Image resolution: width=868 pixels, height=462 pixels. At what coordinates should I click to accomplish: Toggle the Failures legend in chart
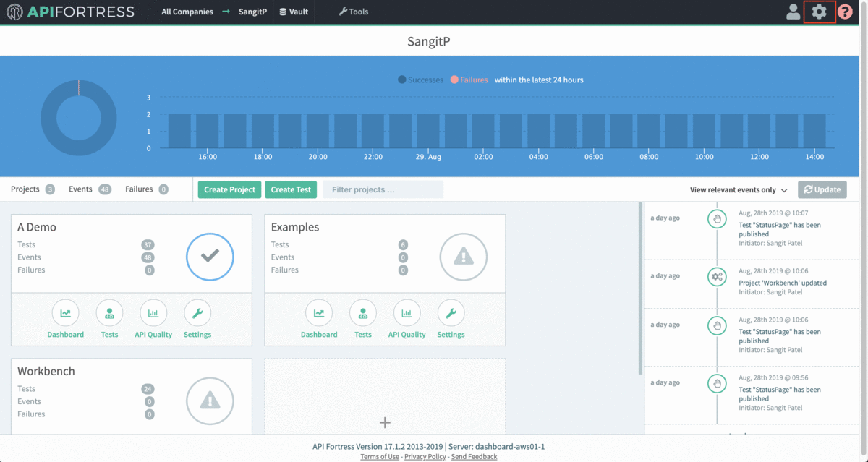469,80
